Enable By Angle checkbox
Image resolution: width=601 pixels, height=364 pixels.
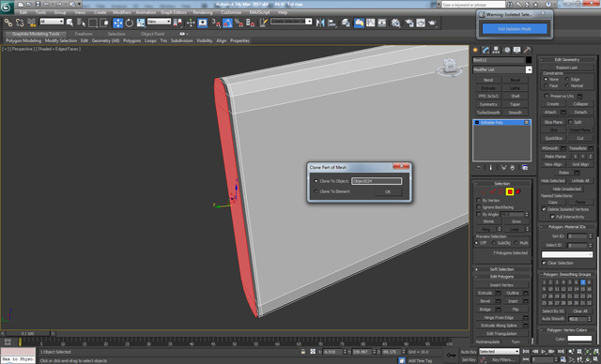pos(479,214)
